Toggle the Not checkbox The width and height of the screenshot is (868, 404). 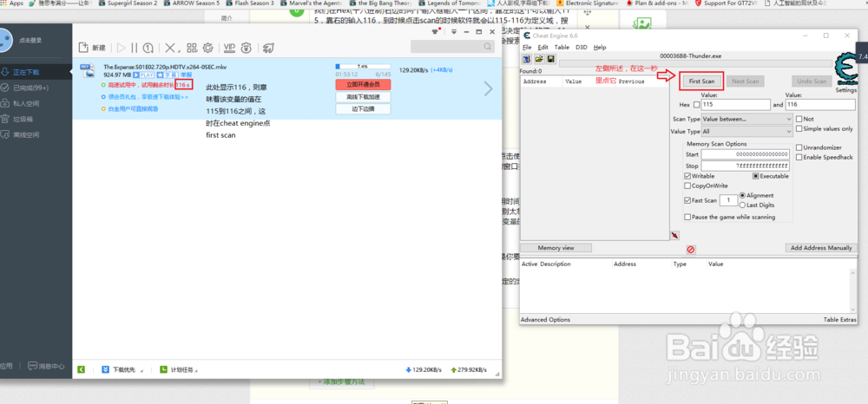[x=799, y=119]
